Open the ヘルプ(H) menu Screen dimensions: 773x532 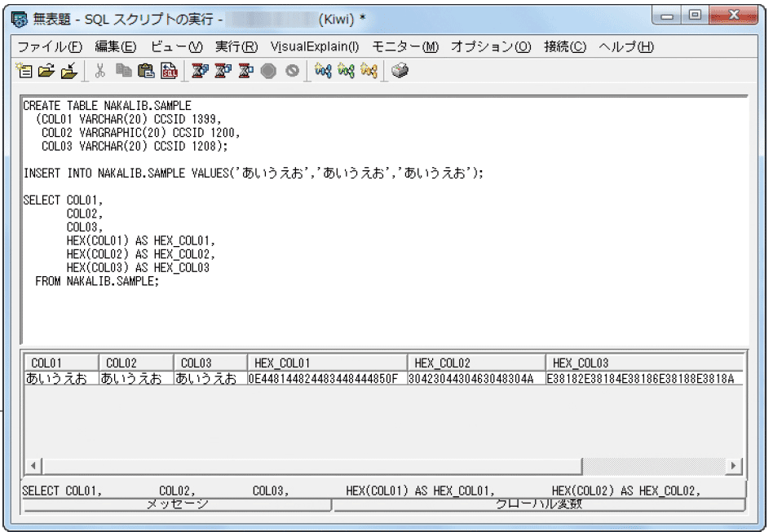tap(626, 46)
